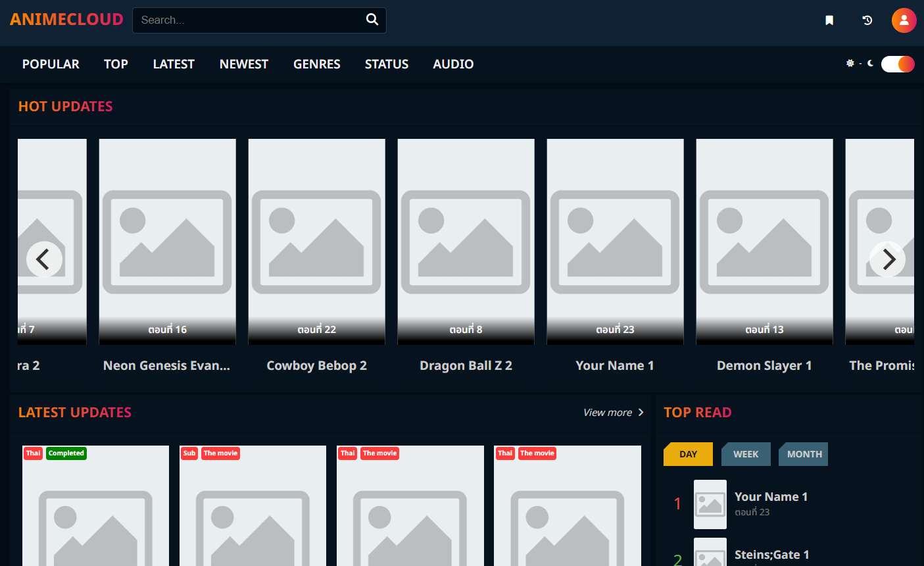The width and height of the screenshot is (924, 566).
Task: Toggle the dark mode switch
Action: coord(897,64)
